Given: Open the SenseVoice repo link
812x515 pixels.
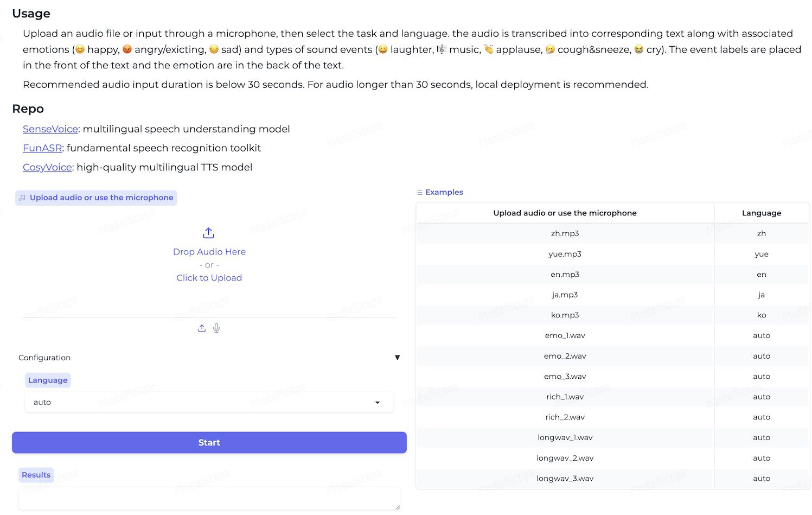Looking at the screenshot, I should pyautogui.click(x=50, y=129).
